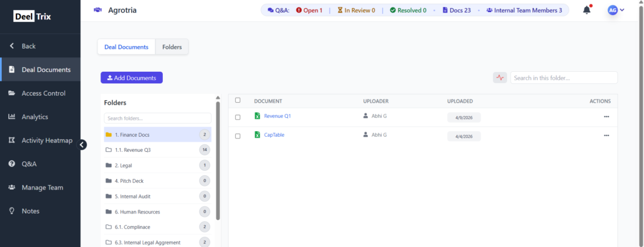Viewport: 644px width, 247px height.
Task: Open the AG user profile menu
Action: coord(616,10)
